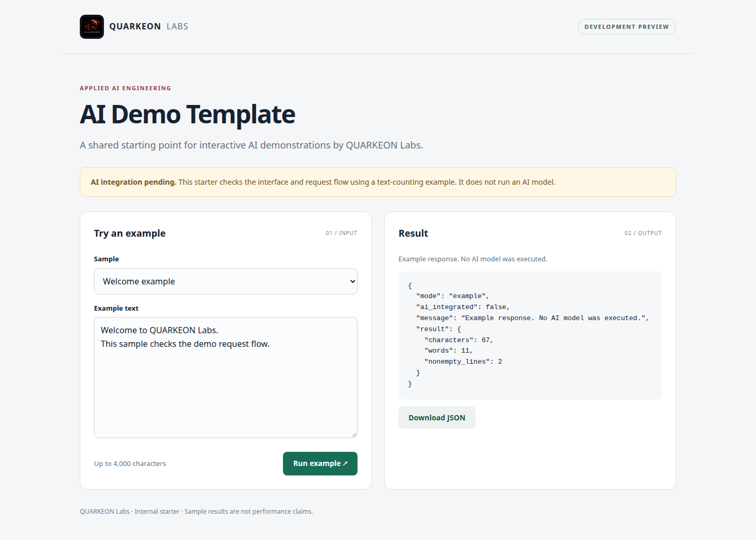Click the Result heading
This screenshot has height=540, width=756.
coord(413,234)
